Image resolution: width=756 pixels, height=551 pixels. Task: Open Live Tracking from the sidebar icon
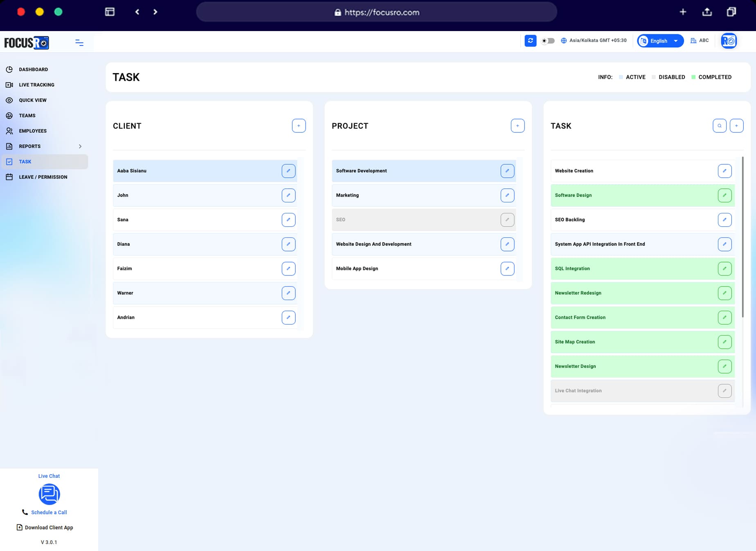coord(9,85)
